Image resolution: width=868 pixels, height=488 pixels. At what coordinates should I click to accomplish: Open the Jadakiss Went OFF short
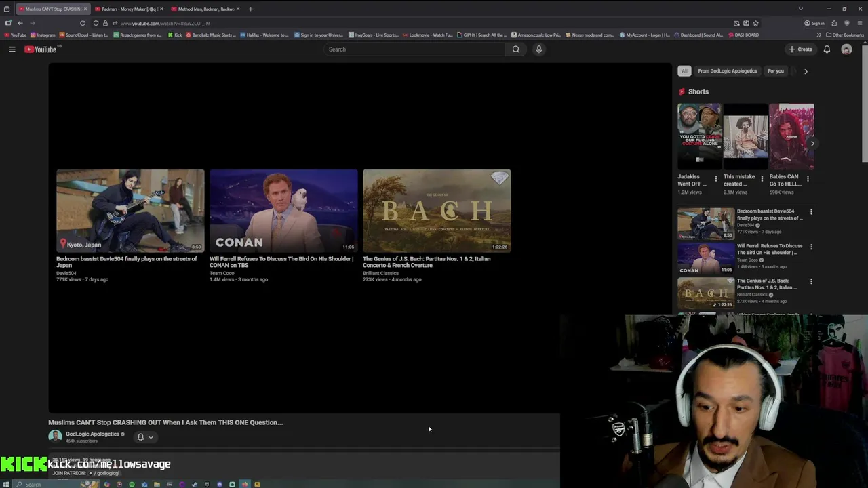pos(699,136)
